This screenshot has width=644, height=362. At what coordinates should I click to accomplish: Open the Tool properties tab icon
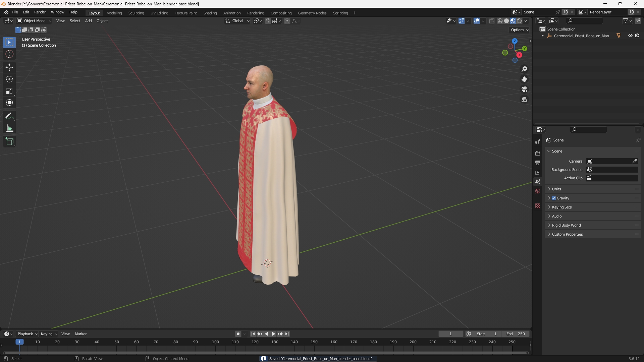coord(538,141)
